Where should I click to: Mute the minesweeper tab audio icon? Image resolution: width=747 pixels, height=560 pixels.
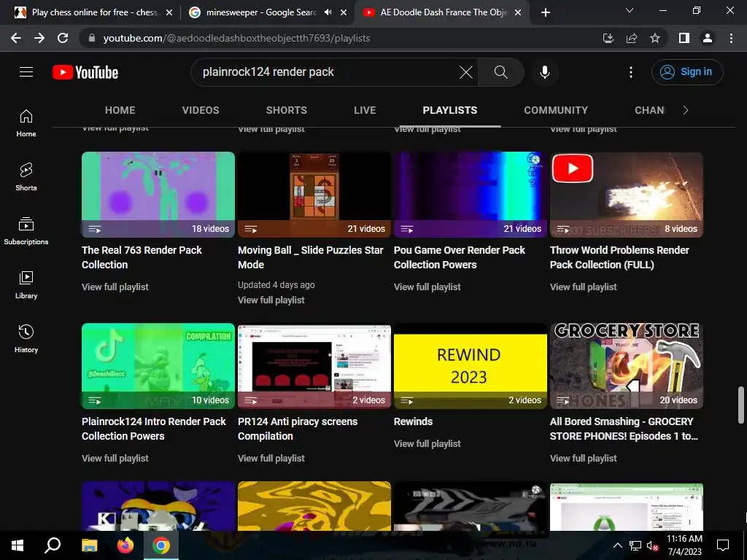pyautogui.click(x=328, y=12)
